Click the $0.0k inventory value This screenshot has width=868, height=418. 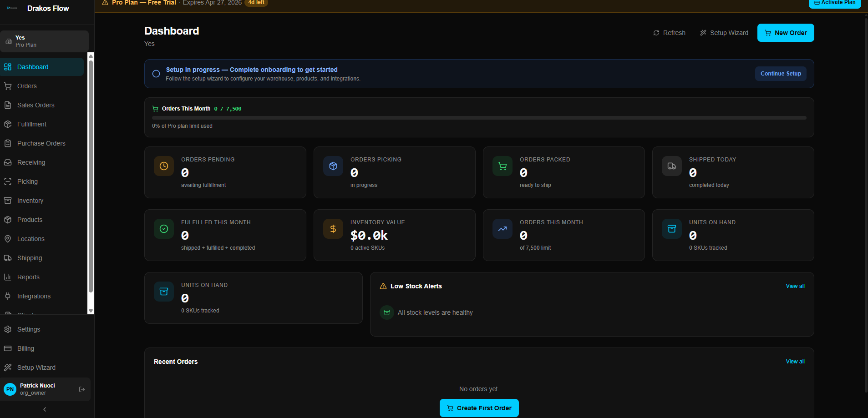pyautogui.click(x=369, y=235)
